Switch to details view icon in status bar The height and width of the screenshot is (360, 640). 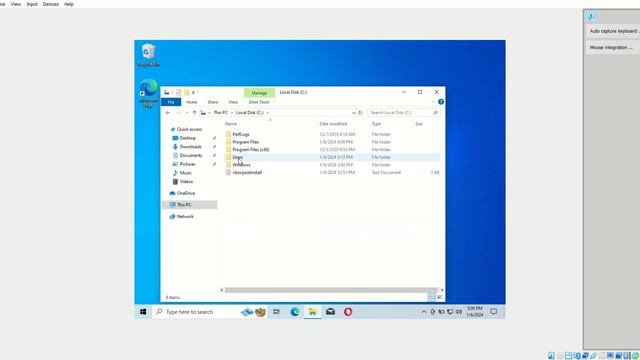coord(431,298)
